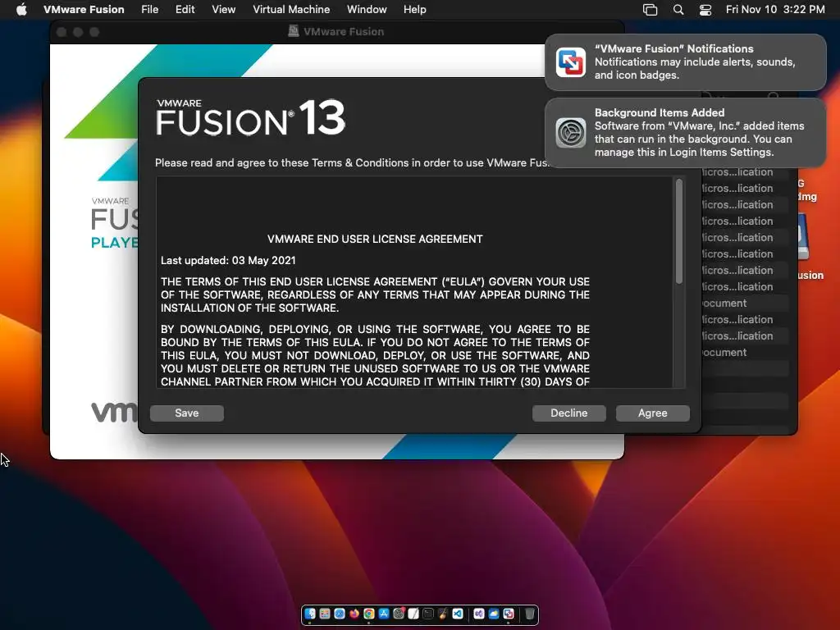
Task: Click the date and time in menu bar
Action: pyautogui.click(x=775, y=10)
